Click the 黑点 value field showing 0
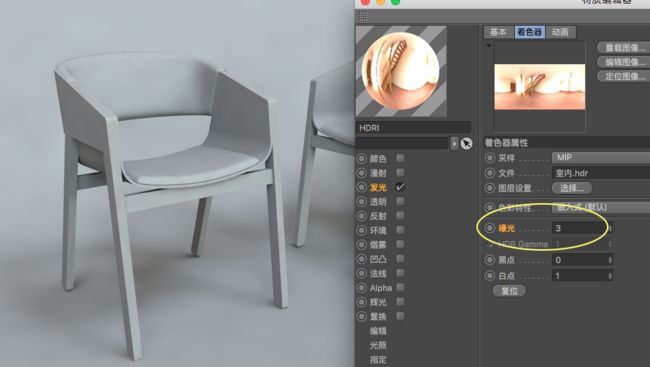The image size is (650, 367). pyautogui.click(x=580, y=260)
